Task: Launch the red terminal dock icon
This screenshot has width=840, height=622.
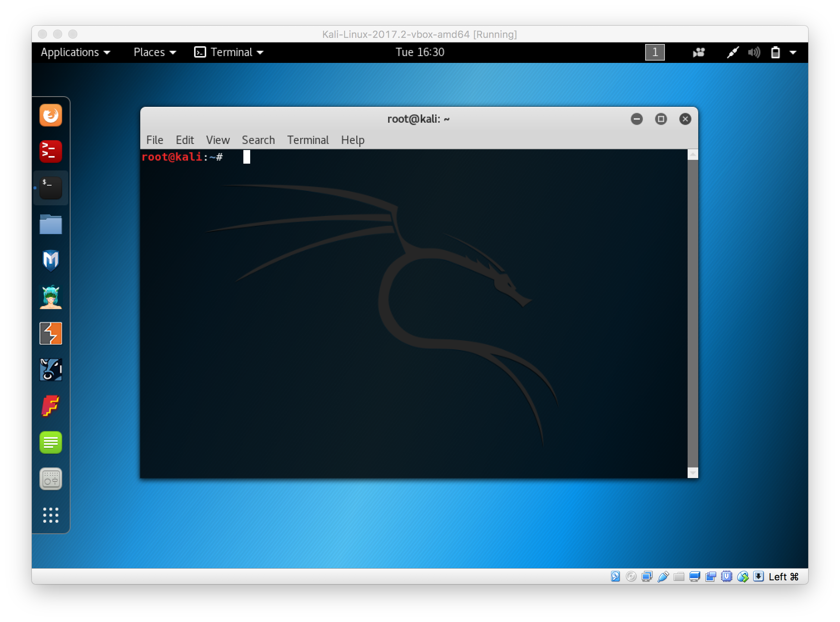Action: coord(50,152)
